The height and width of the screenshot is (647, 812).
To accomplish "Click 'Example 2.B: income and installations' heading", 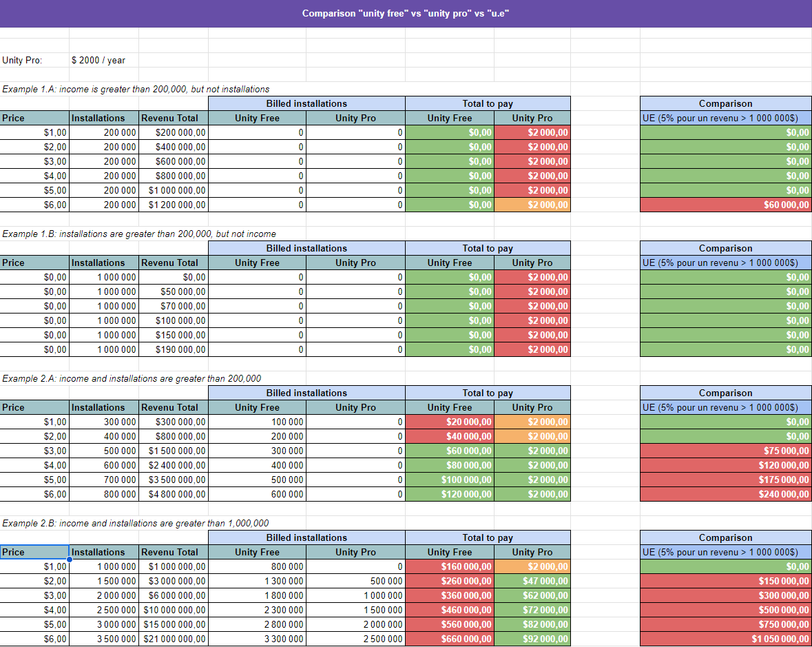I will click(x=135, y=523).
